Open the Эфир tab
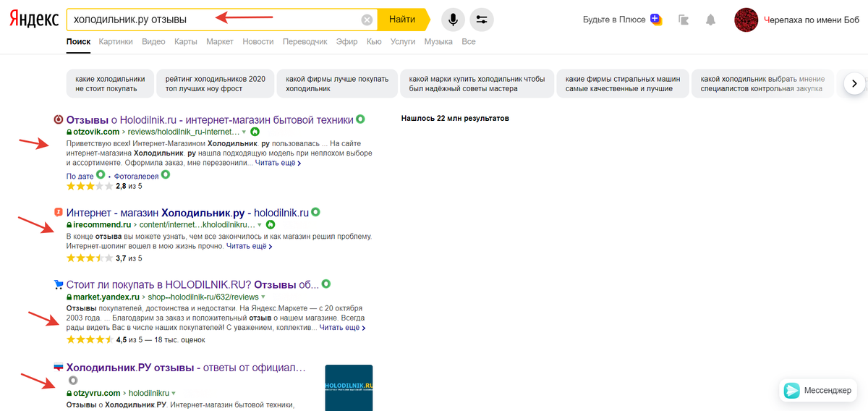The image size is (868, 411). point(347,42)
